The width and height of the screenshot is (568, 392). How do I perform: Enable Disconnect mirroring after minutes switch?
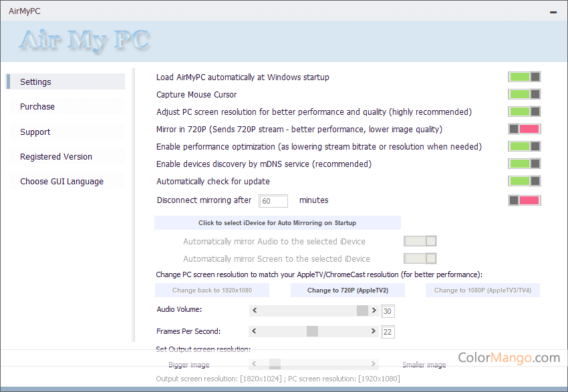524,200
